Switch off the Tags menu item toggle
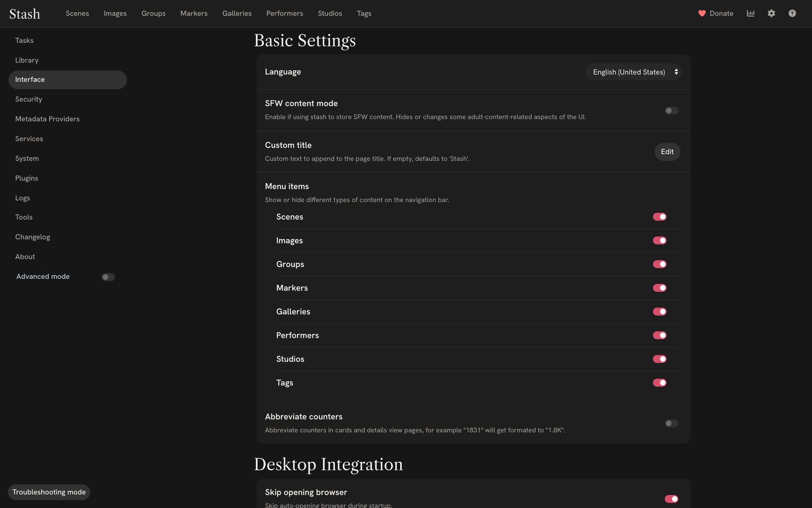Viewport: 812px width, 508px height. 660,383
